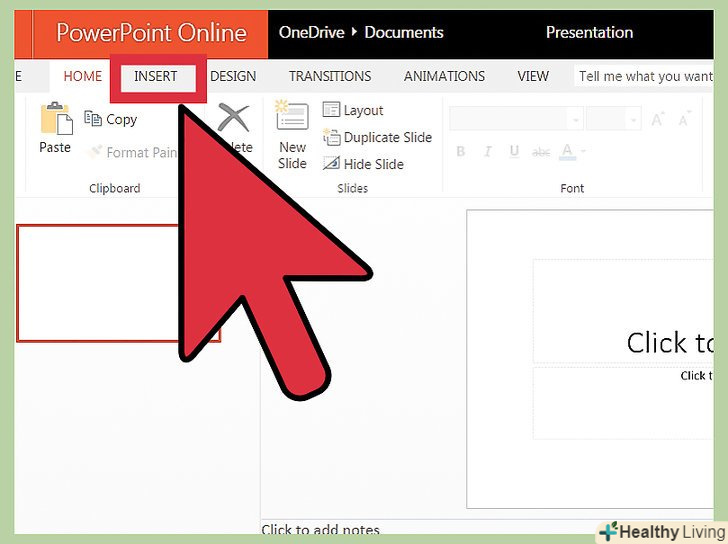Image resolution: width=728 pixels, height=544 pixels.
Task: Open the HOME ribbon tab
Action: 83,76
